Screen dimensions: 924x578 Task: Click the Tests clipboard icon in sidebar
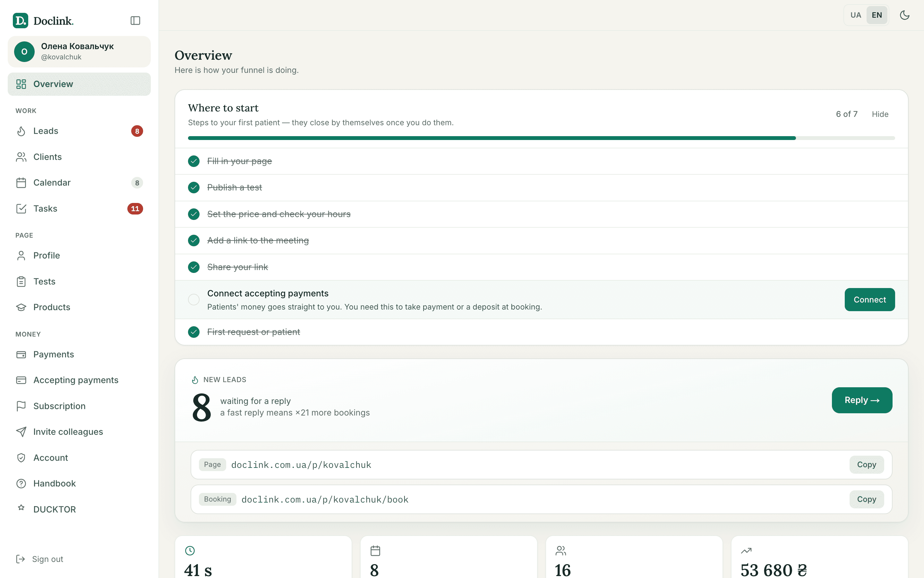click(x=21, y=281)
